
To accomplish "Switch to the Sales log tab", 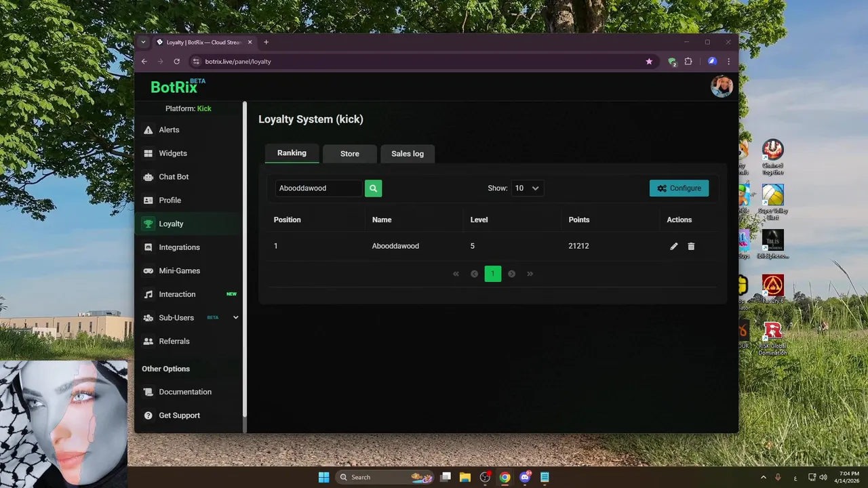I will [x=408, y=154].
